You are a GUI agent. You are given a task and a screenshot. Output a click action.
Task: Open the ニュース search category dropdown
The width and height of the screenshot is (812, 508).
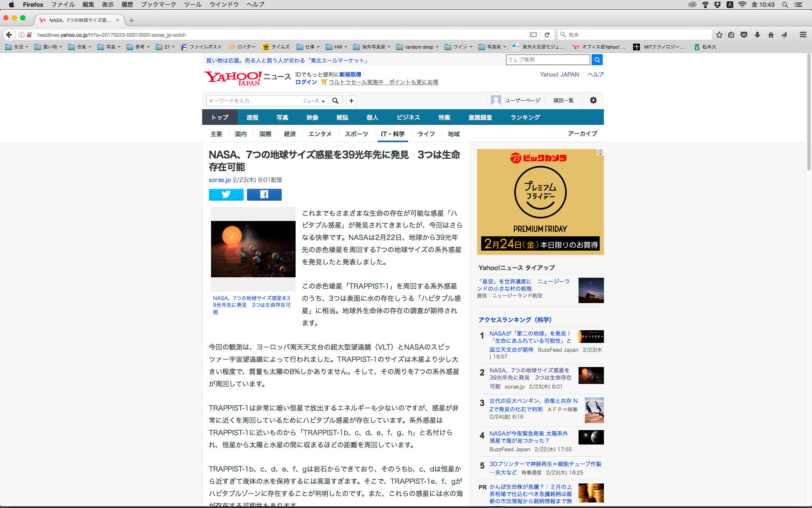[x=313, y=101]
